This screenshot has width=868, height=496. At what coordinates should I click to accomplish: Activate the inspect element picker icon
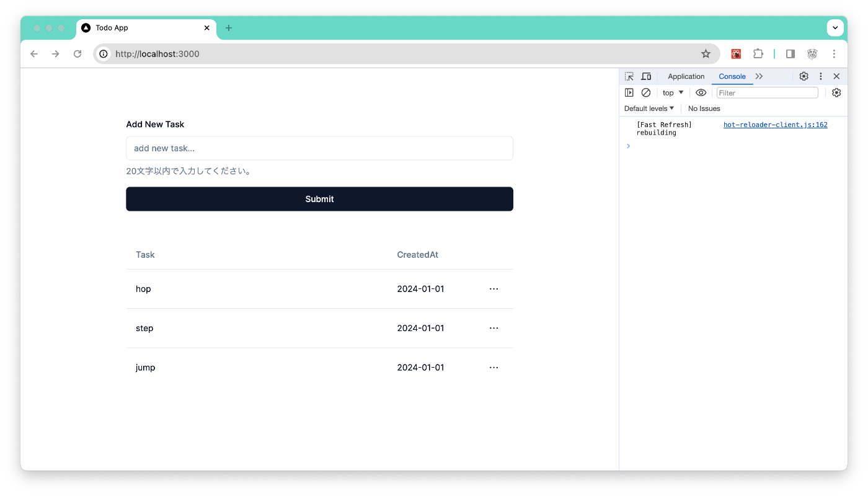pyautogui.click(x=629, y=76)
